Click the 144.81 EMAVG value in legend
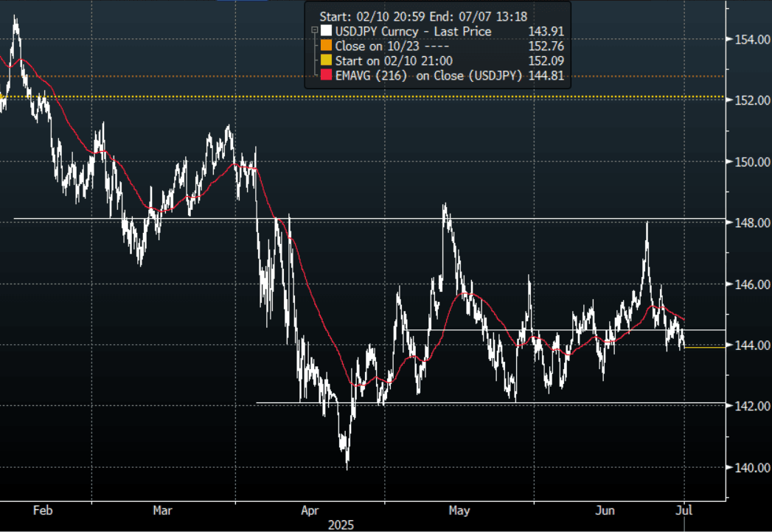This screenshot has width=772, height=532. 546,74
